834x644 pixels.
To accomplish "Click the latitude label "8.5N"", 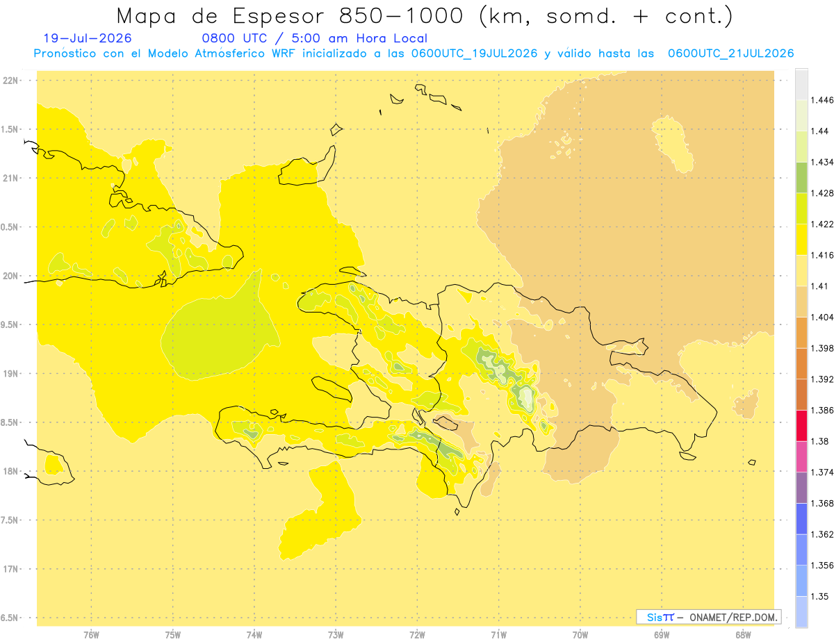I will tap(10, 422).
